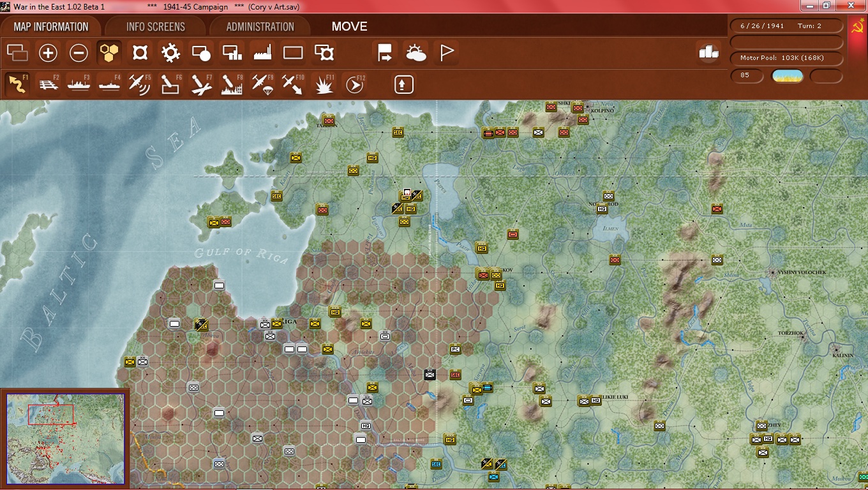Zoom in the map with plus icon
Screen dimensions: 868x490
click(x=48, y=52)
